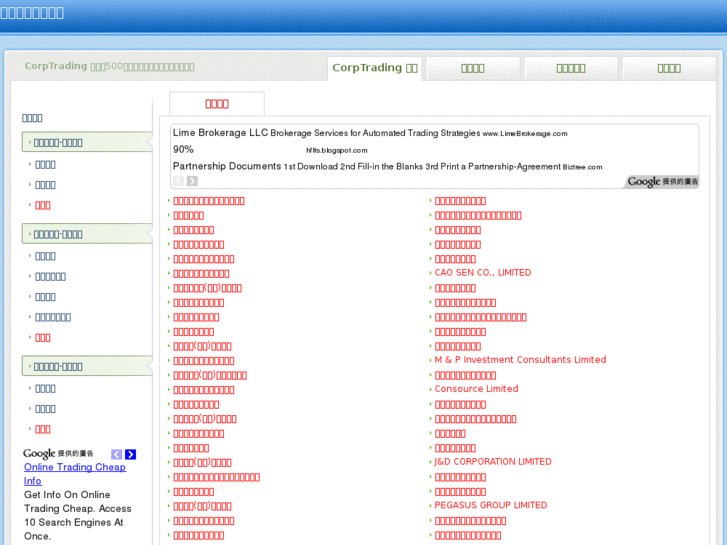This screenshot has height=545, width=727.
Task: Open the Partnership Documents ad link
Action: pyautogui.click(x=227, y=166)
